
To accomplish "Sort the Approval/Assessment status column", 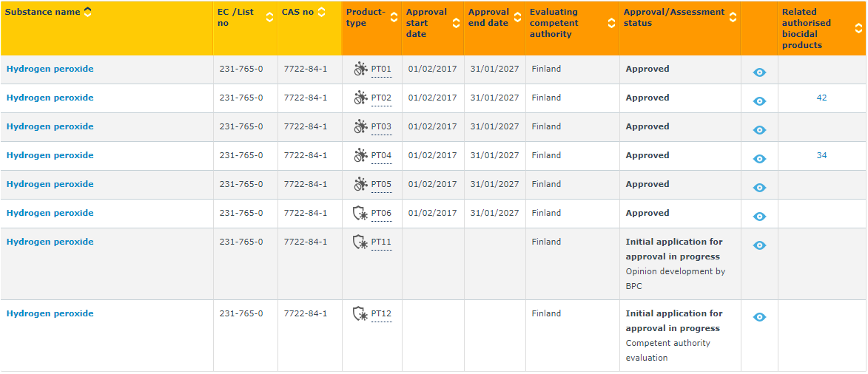I will click(733, 17).
